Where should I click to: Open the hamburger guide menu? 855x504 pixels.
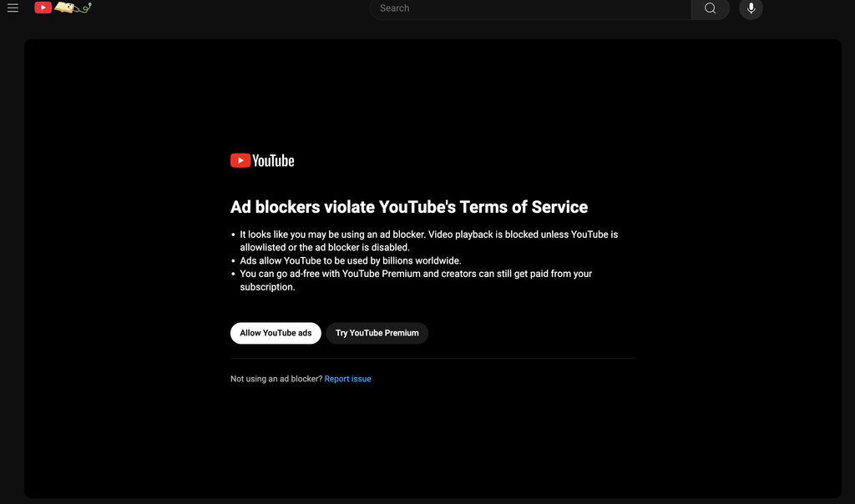13,8
